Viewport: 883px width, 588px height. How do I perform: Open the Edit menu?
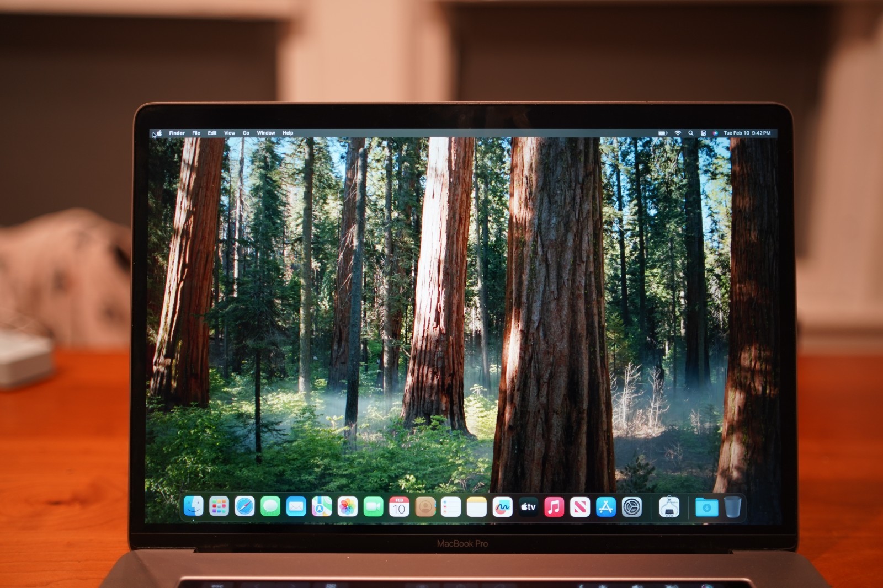(x=212, y=133)
